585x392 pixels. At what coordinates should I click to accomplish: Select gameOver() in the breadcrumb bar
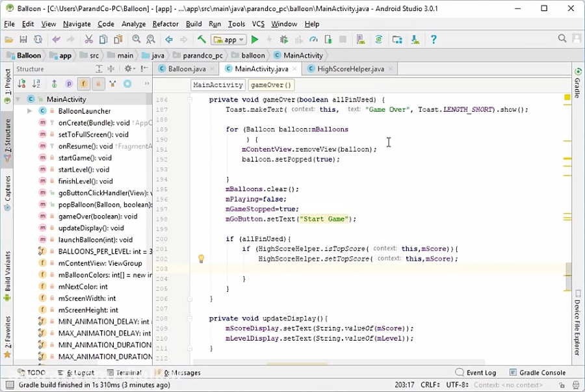(x=271, y=85)
